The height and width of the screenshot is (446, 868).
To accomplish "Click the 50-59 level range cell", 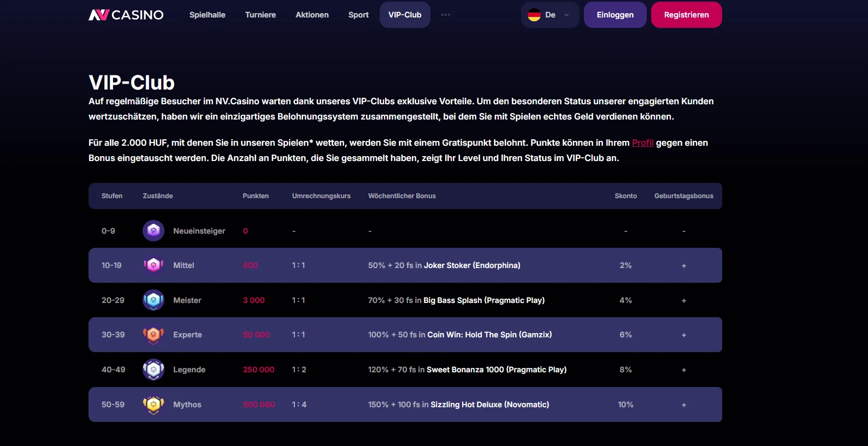I will click(x=113, y=405).
